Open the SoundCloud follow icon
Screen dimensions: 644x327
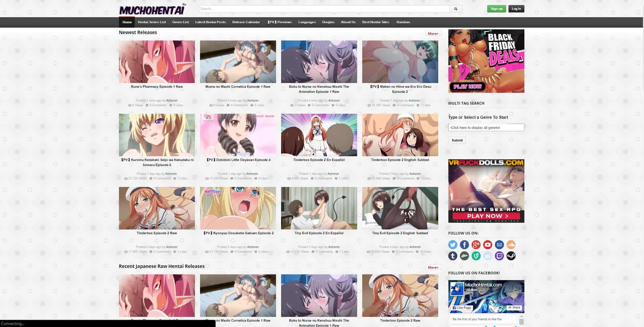pos(511,245)
